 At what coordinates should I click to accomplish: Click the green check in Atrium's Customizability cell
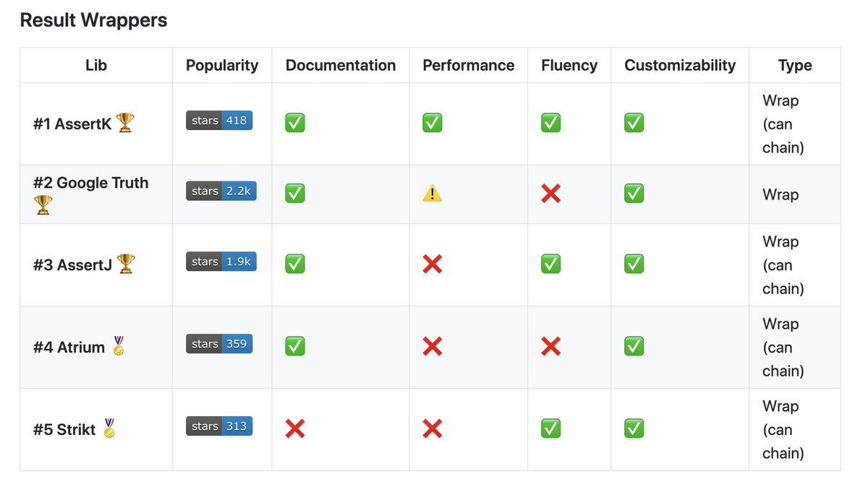634,346
